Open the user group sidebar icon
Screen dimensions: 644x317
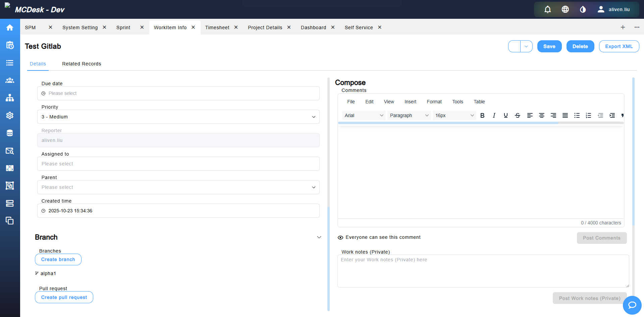click(x=10, y=80)
